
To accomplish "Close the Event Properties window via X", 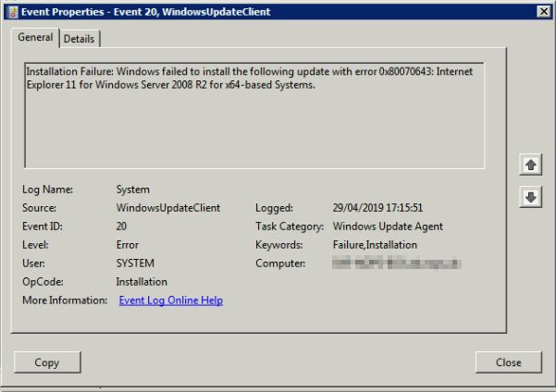I will tap(544, 11).
